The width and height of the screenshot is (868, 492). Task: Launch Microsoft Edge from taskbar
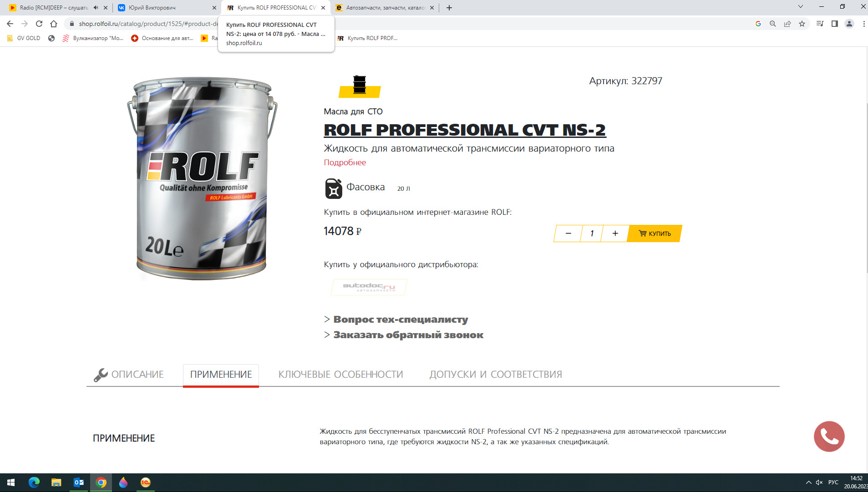point(34,482)
